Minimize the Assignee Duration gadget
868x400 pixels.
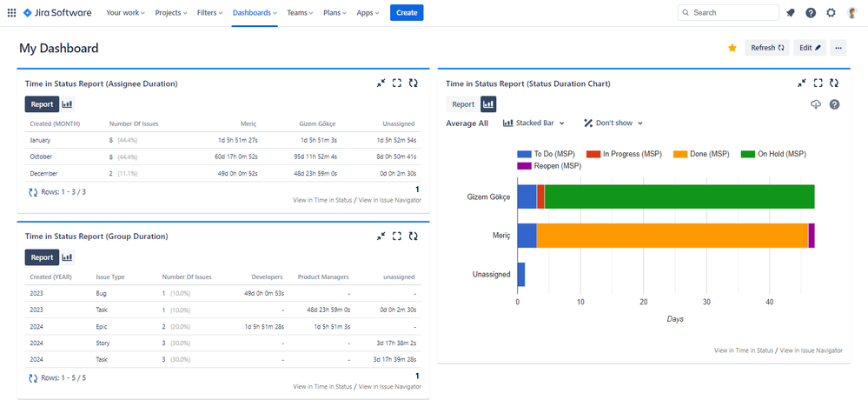(381, 83)
